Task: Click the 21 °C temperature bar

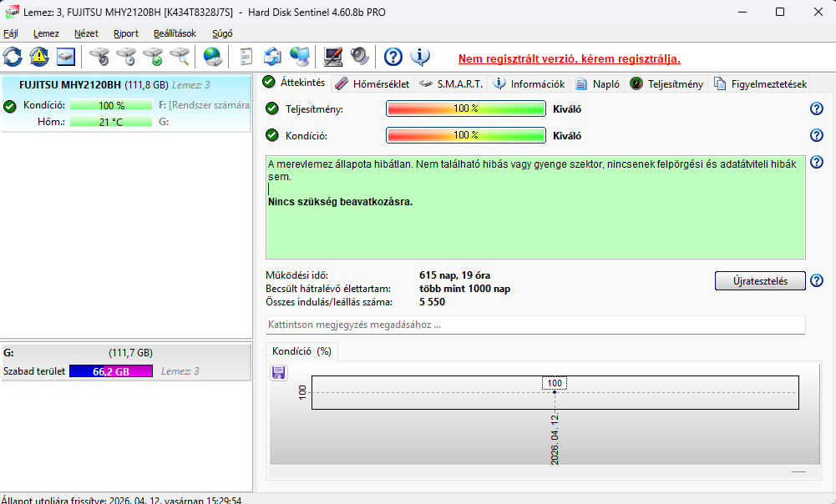Action: (111, 122)
